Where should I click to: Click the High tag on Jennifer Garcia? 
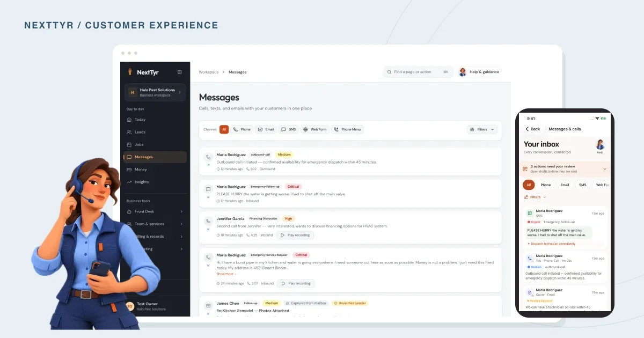[289, 219]
